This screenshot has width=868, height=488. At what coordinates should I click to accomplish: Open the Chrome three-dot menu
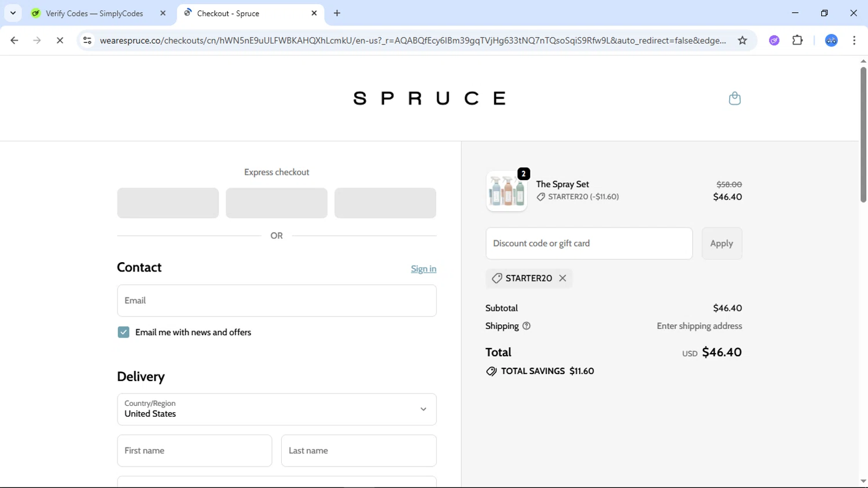pyautogui.click(x=854, y=41)
